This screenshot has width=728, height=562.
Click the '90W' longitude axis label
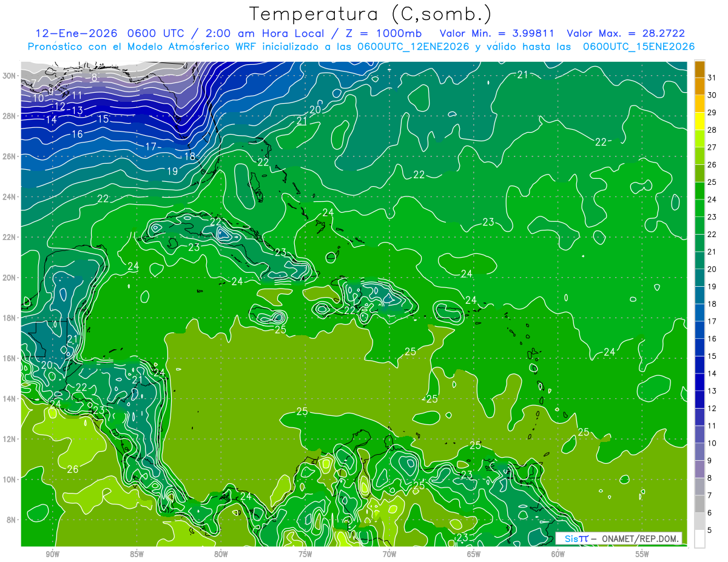point(52,554)
